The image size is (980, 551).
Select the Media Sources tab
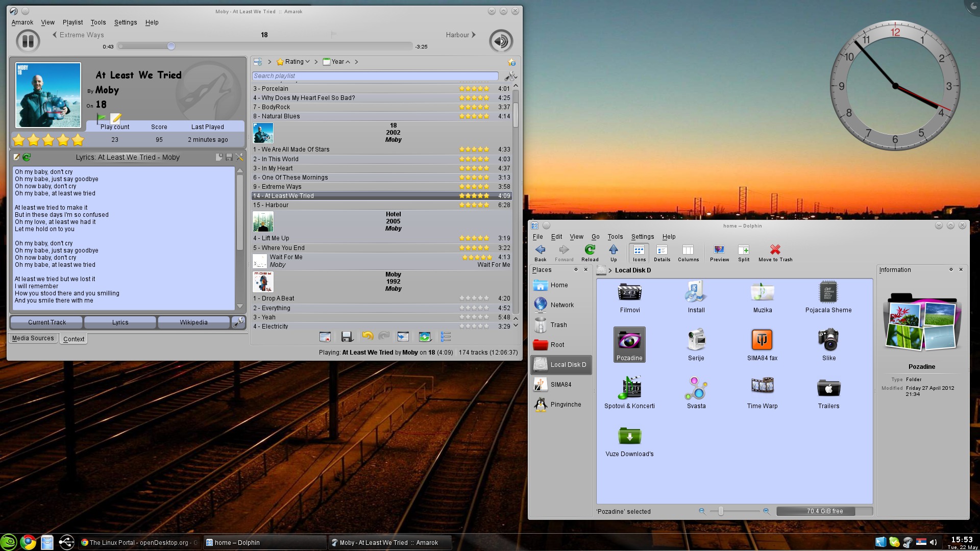[x=33, y=338]
